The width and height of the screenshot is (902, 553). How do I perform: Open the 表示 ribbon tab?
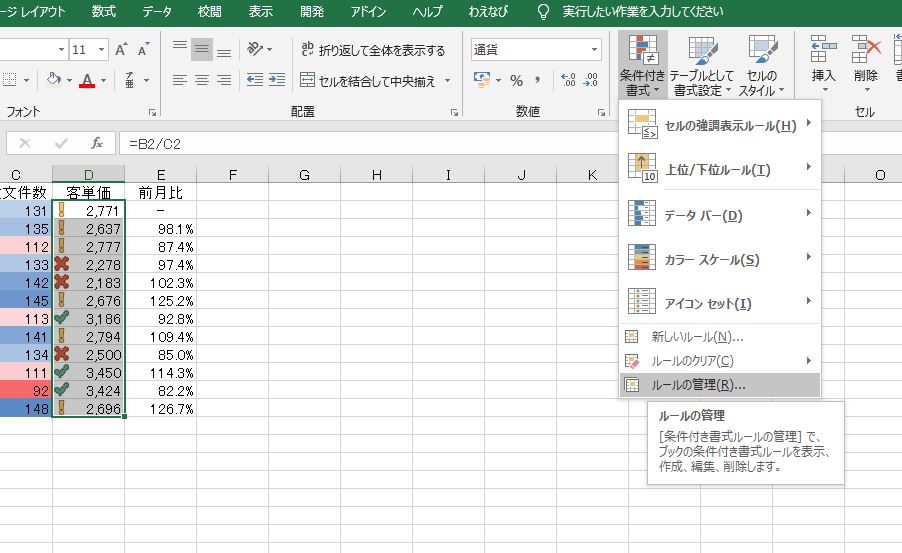coord(261,12)
